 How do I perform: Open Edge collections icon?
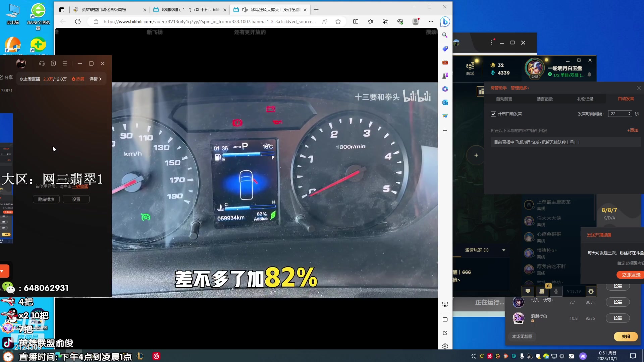point(385,21)
